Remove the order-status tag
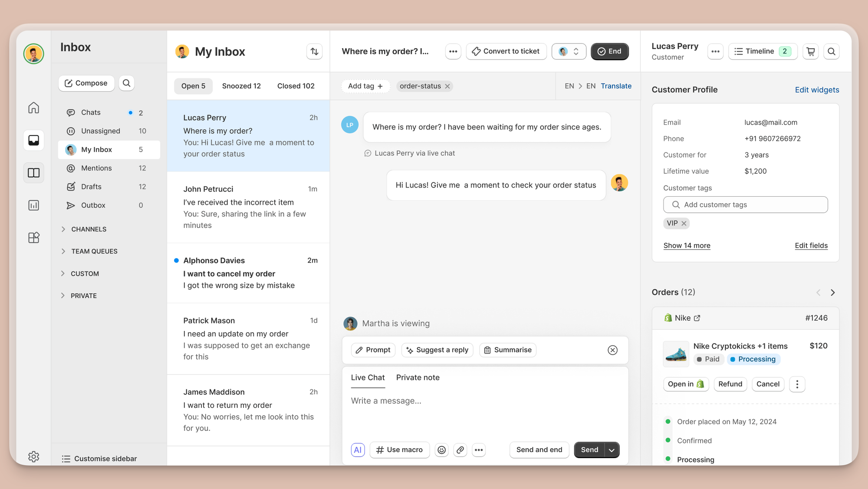This screenshot has height=489, width=868. [x=447, y=86]
